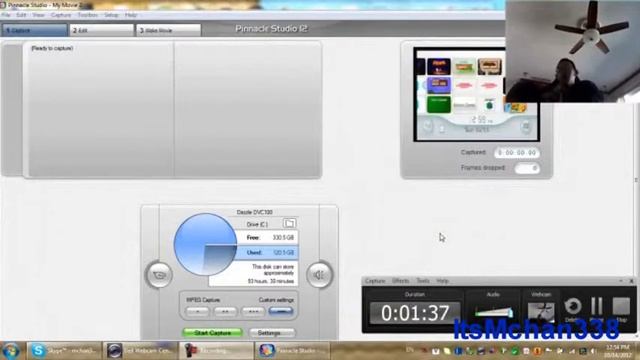The width and height of the screenshot is (640, 360).
Task: Open the recorder window's Effects menu
Action: coord(400,281)
